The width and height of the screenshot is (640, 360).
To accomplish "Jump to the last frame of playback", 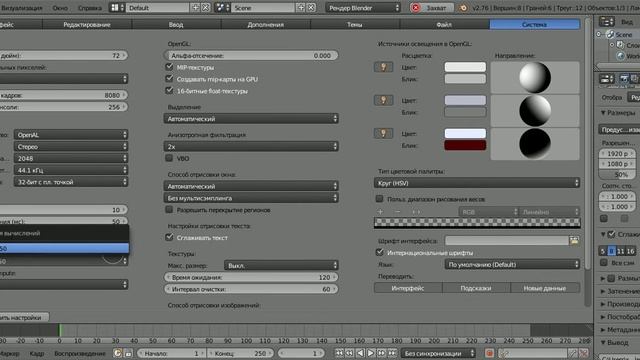I will tap(392, 353).
